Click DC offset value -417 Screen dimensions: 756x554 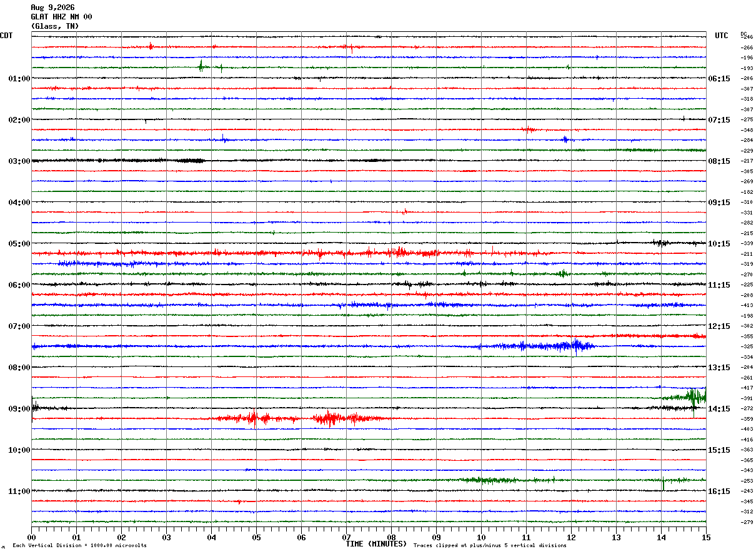(x=747, y=388)
